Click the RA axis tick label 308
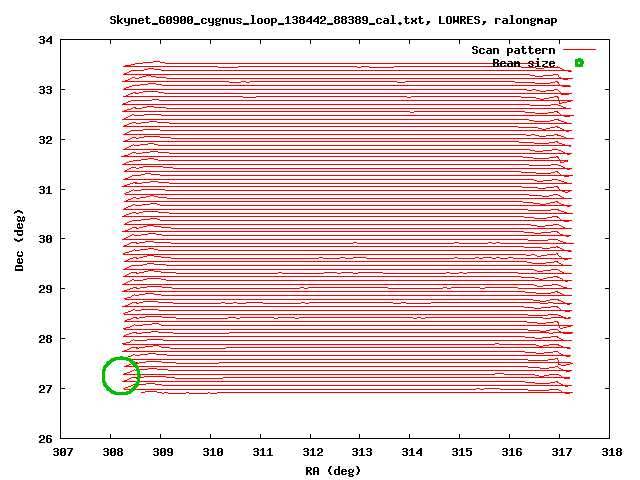Screen dimensions: 640x480 113,452
